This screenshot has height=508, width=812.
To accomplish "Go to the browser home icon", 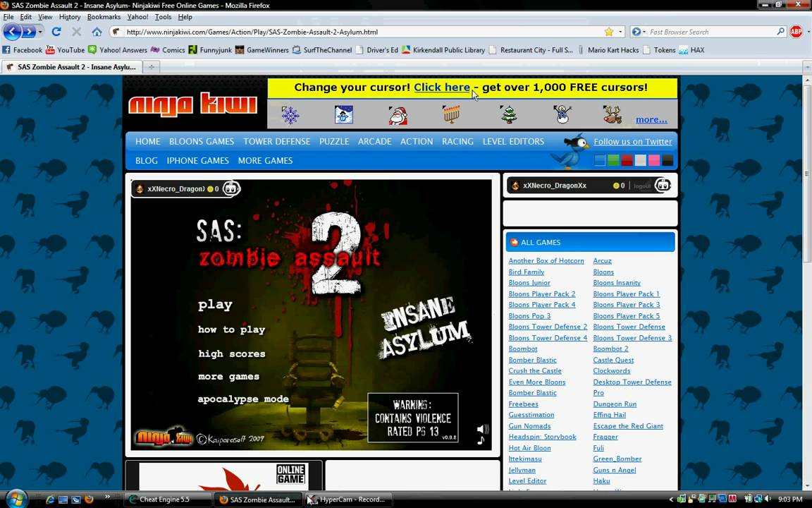I will [97, 32].
